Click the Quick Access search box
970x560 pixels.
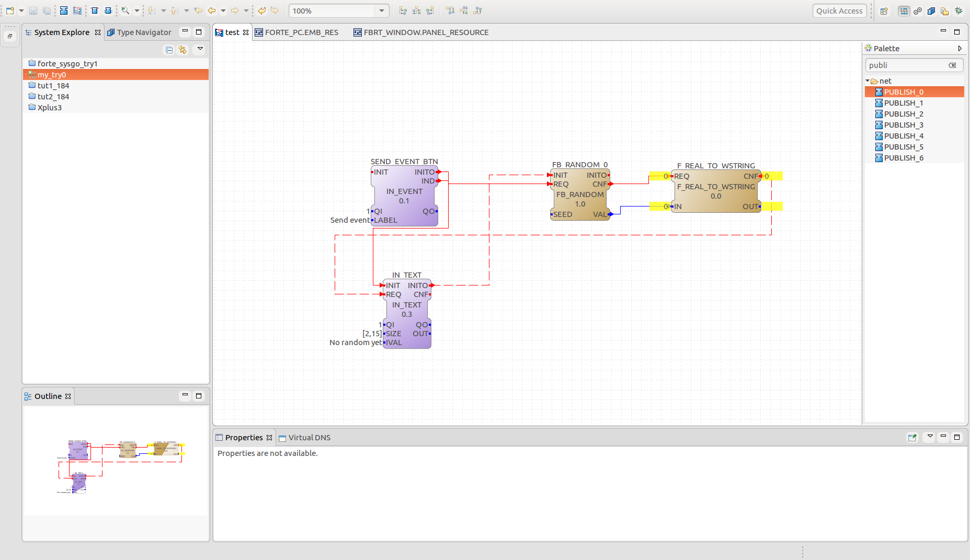pyautogui.click(x=839, y=10)
